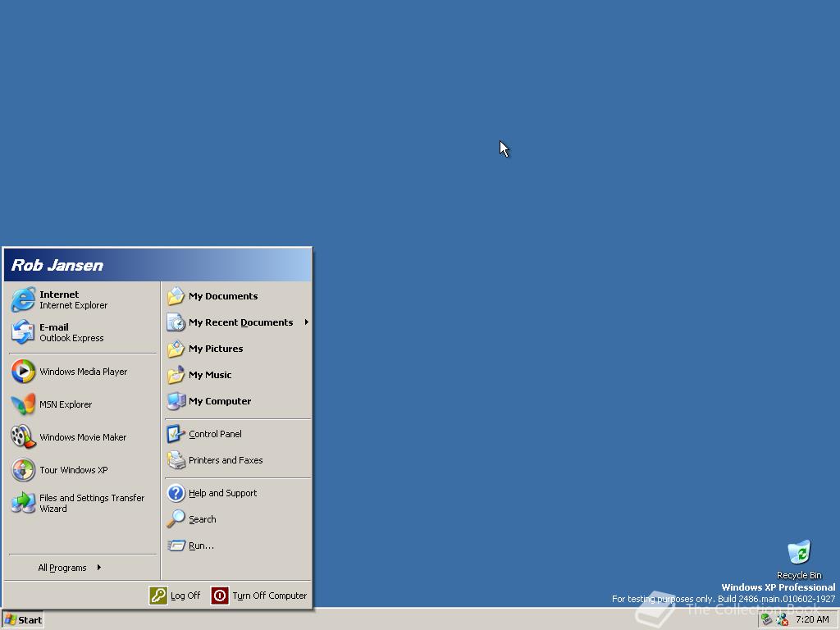840x630 pixels.
Task: Choose the Search menu text
Action: tap(203, 519)
